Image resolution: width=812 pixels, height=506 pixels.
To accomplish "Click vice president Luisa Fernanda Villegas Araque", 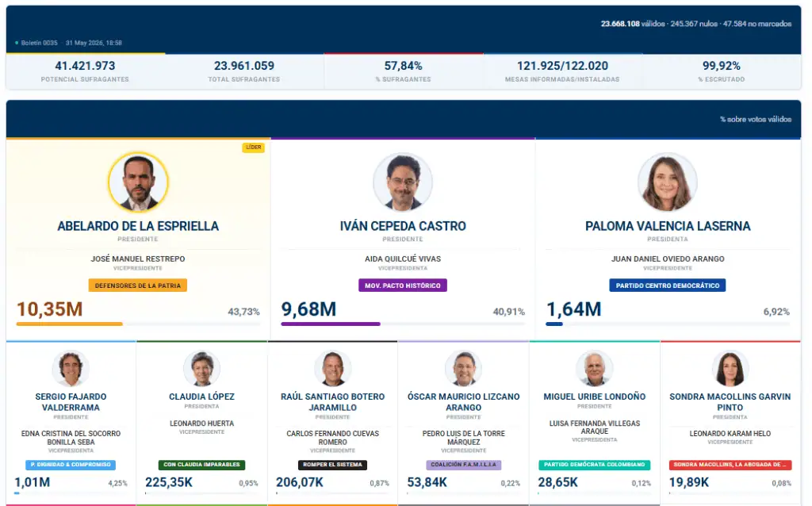I will 595,427.
